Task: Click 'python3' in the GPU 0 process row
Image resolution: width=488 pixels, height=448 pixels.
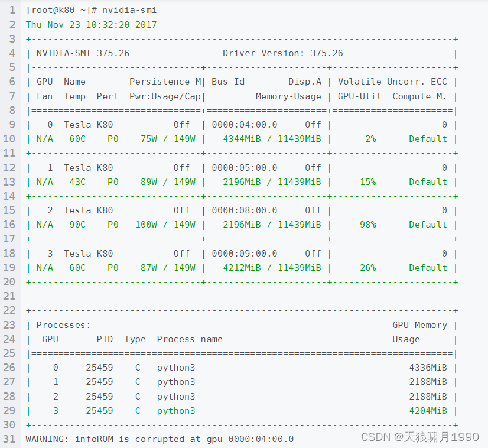Action: tap(176, 368)
